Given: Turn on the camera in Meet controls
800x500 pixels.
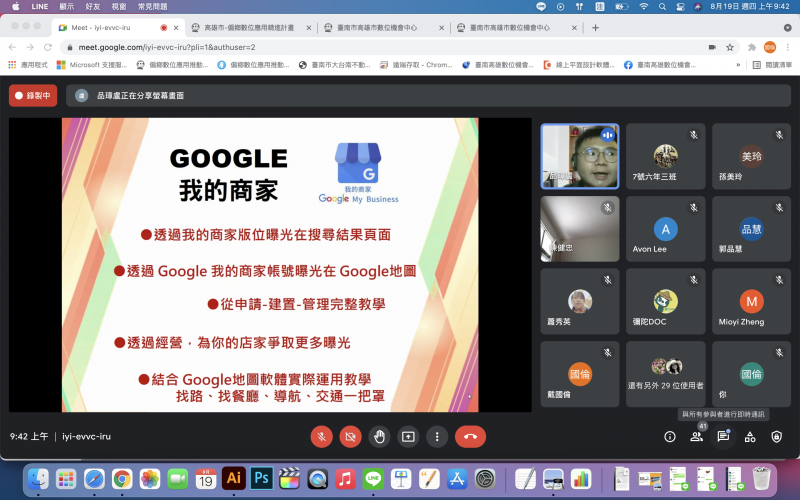Looking at the screenshot, I should point(351,437).
